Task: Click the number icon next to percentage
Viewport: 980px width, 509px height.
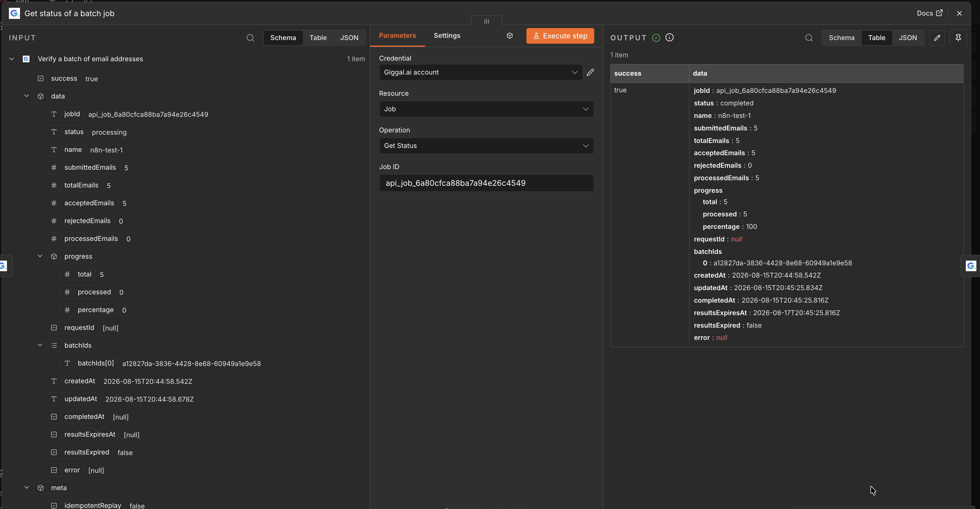Action: [x=67, y=310]
